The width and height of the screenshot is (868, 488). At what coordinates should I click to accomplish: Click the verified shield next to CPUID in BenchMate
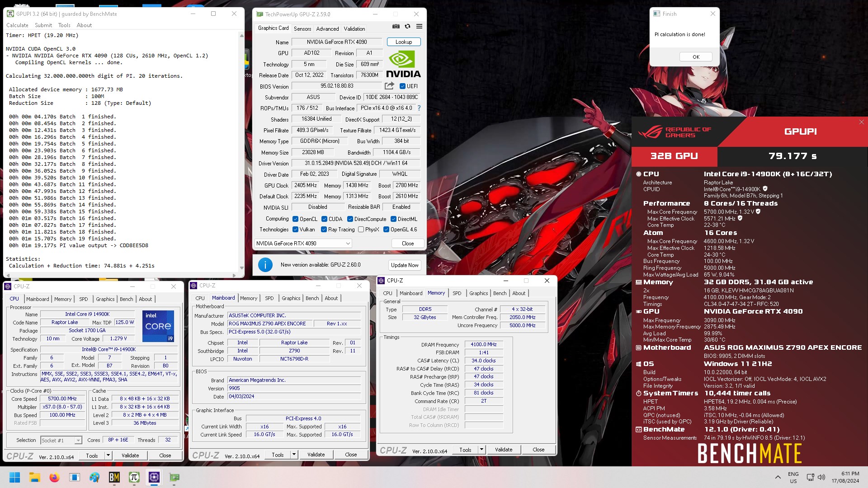(x=765, y=189)
